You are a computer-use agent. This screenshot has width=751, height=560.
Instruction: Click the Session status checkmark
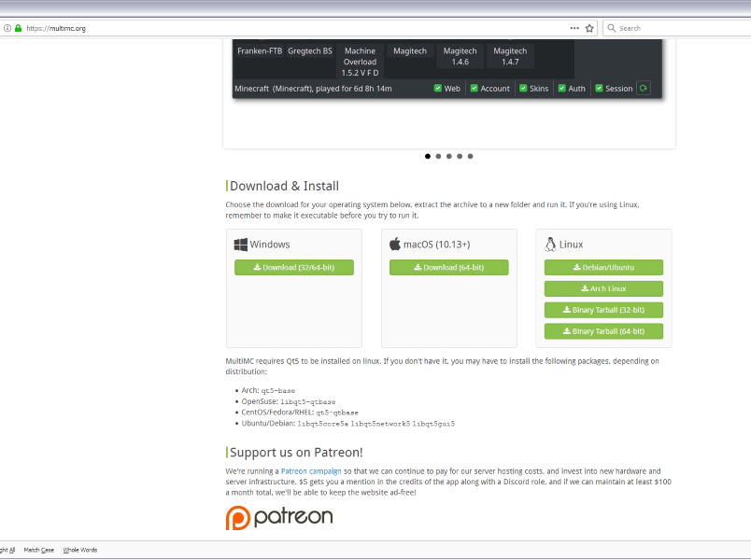[x=599, y=88]
